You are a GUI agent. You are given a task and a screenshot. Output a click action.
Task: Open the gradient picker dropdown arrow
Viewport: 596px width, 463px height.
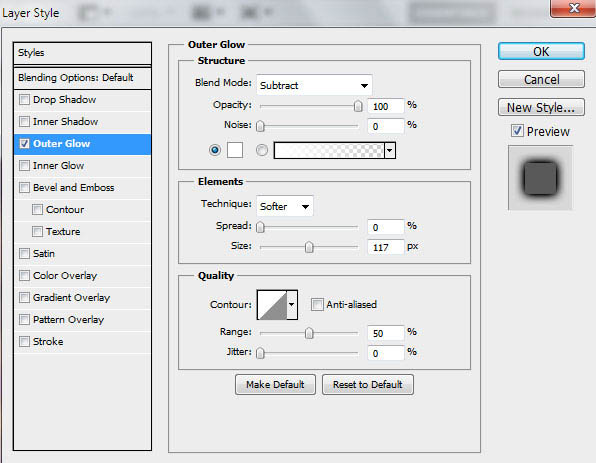click(x=390, y=150)
